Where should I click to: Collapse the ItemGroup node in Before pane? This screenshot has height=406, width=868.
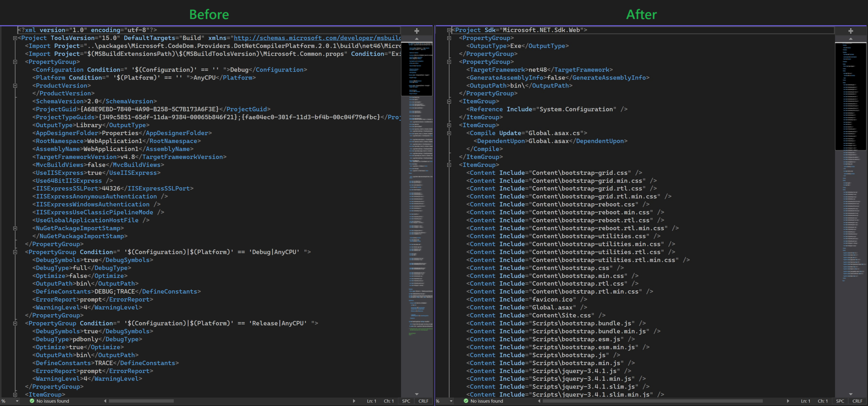[x=15, y=395]
